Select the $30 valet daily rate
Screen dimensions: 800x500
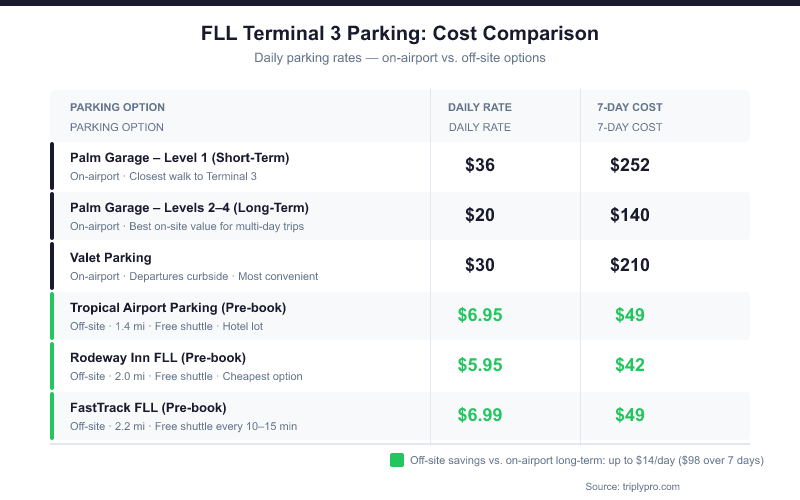click(480, 265)
